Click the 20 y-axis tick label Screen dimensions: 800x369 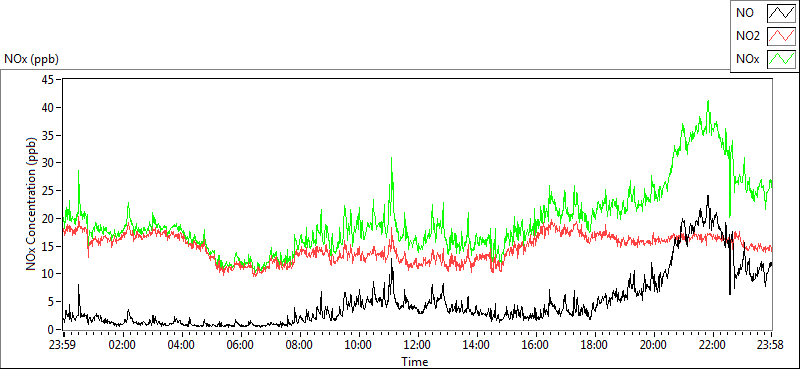(x=49, y=218)
